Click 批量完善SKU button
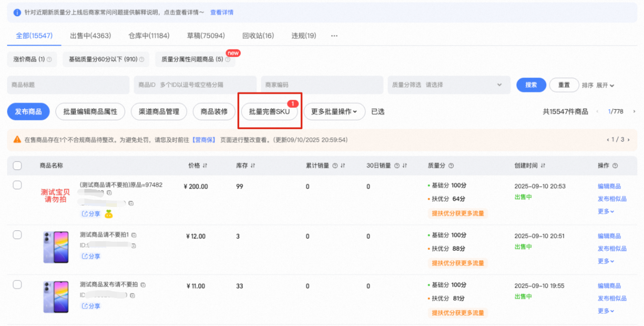644x326 pixels. (x=269, y=111)
